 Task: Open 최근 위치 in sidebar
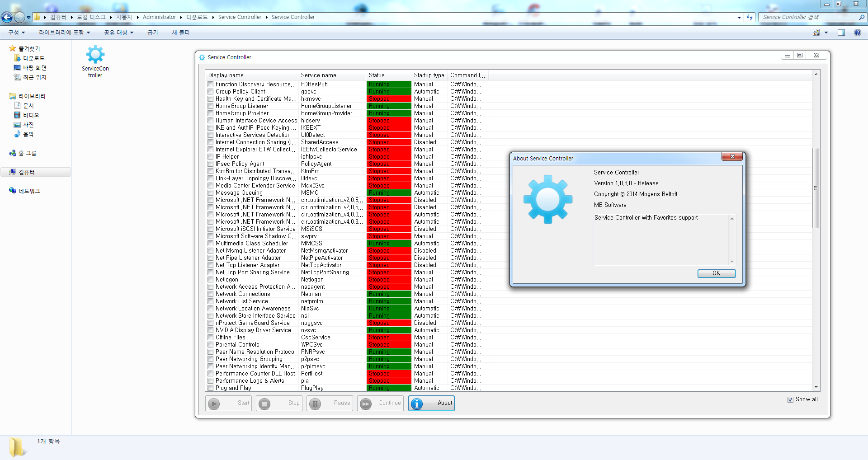tap(30, 77)
